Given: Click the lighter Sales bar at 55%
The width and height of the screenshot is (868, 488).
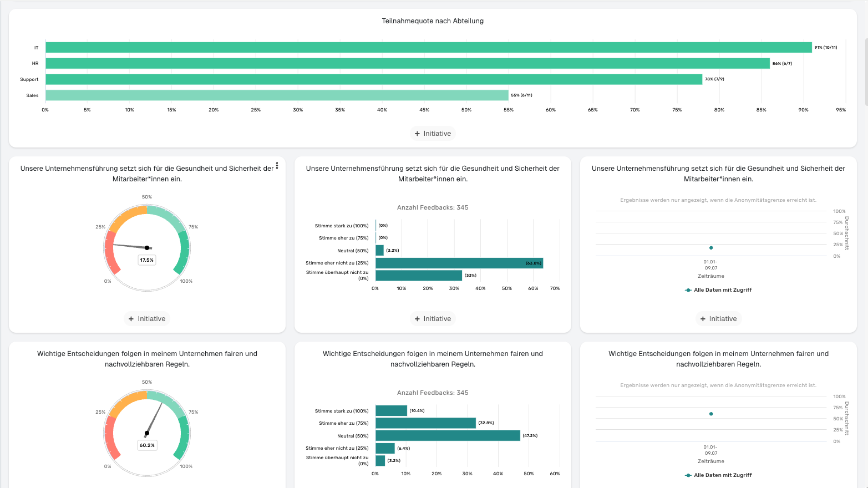Looking at the screenshot, I should click(276, 95).
